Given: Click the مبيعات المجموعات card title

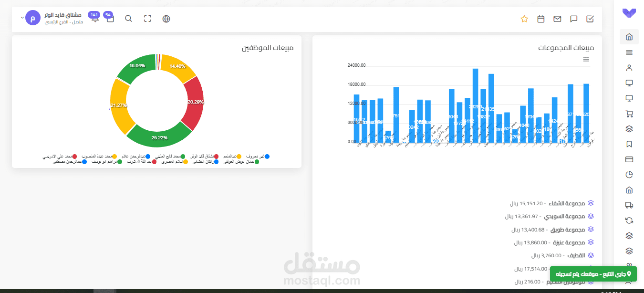Looking at the screenshot, I should [x=566, y=48].
